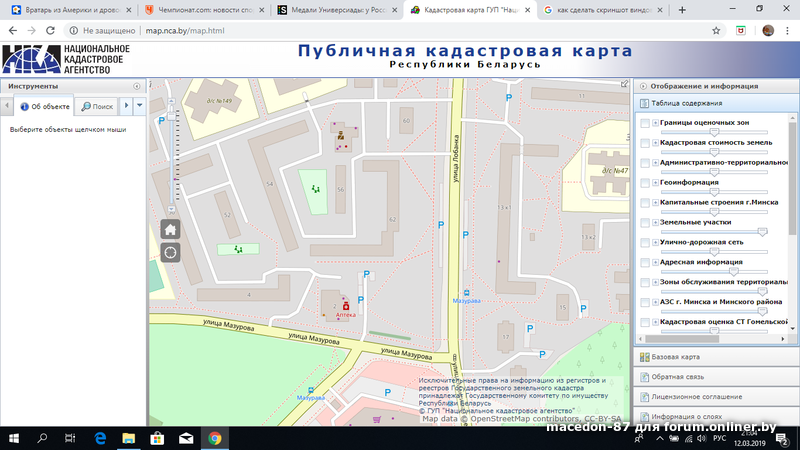Open the tools tab dropdown arrow menu

[x=140, y=105]
